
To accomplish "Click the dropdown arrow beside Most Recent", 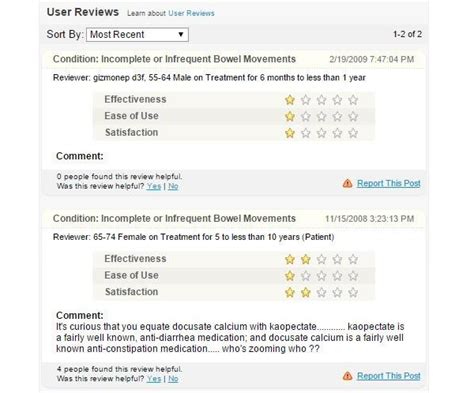I will [x=181, y=34].
